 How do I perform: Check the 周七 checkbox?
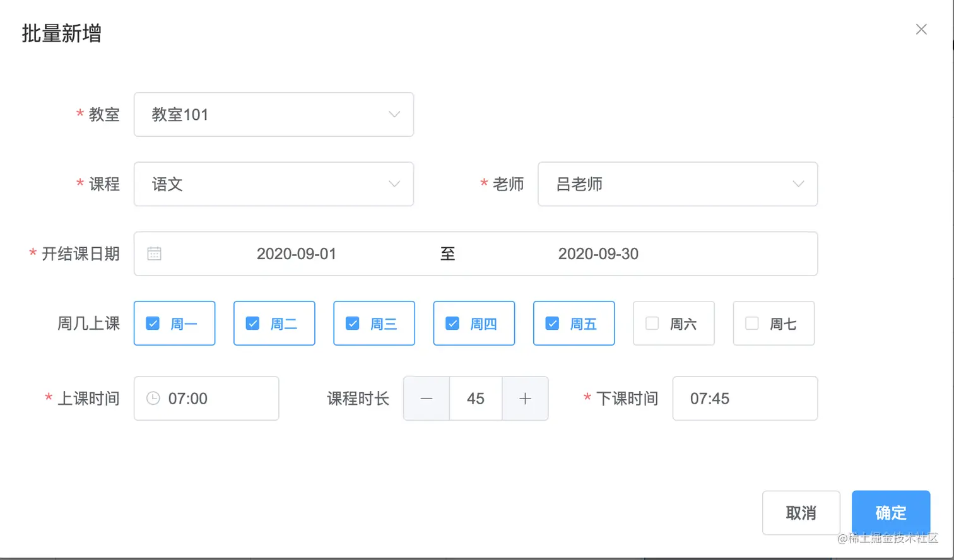point(751,323)
